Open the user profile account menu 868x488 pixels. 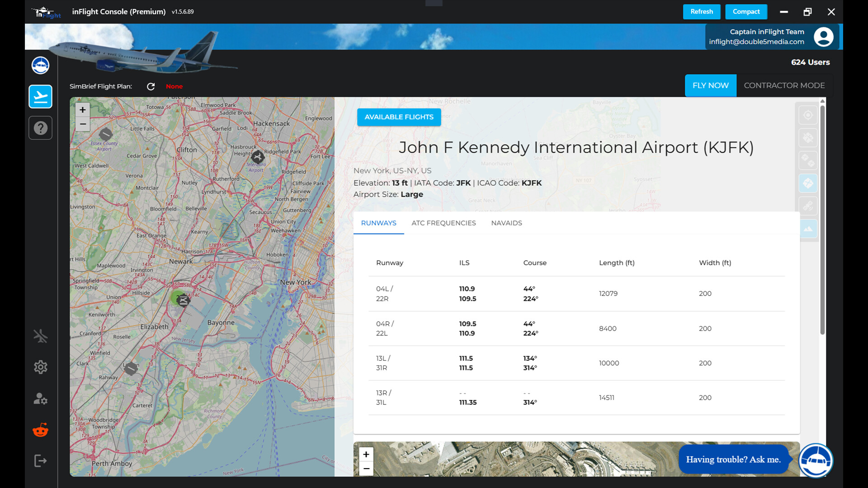click(x=824, y=37)
